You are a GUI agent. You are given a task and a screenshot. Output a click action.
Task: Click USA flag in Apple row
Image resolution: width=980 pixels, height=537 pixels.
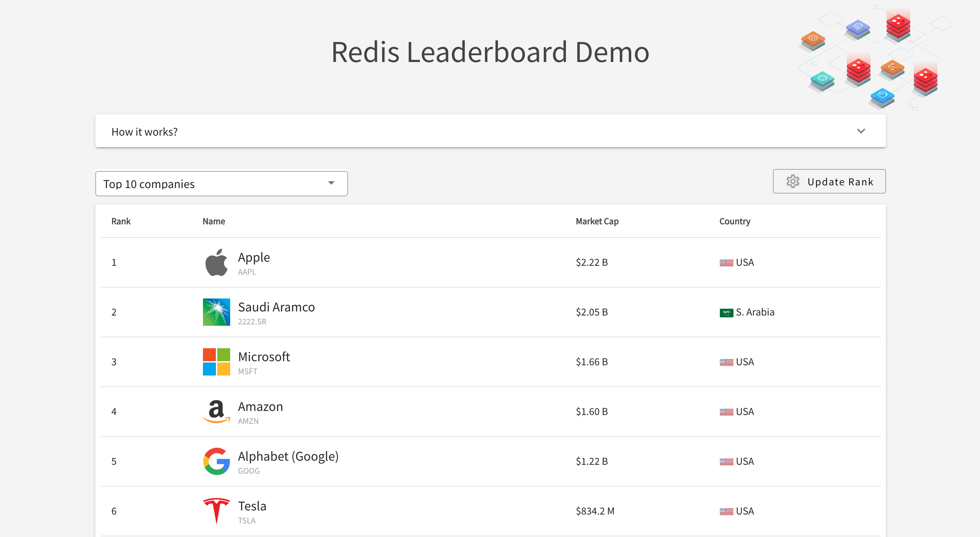[x=726, y=263]
